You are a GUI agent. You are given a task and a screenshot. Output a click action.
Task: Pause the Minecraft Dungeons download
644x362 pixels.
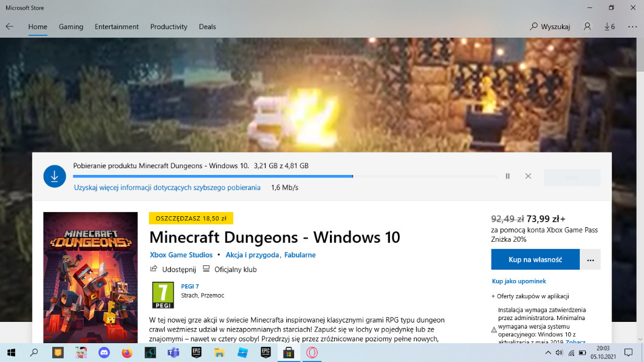pyautogui.click(x=507, y=176)
